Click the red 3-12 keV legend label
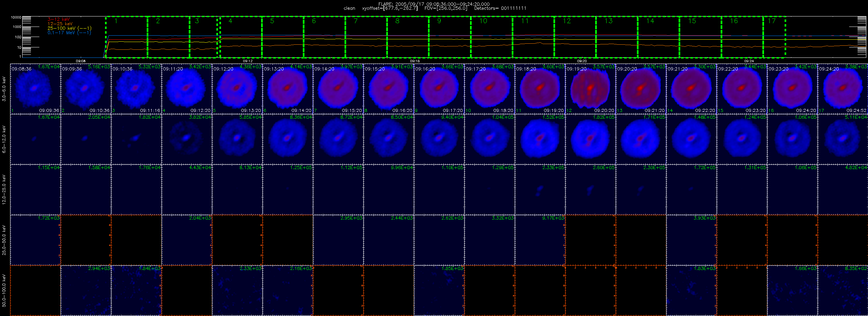 click(59, 19)
